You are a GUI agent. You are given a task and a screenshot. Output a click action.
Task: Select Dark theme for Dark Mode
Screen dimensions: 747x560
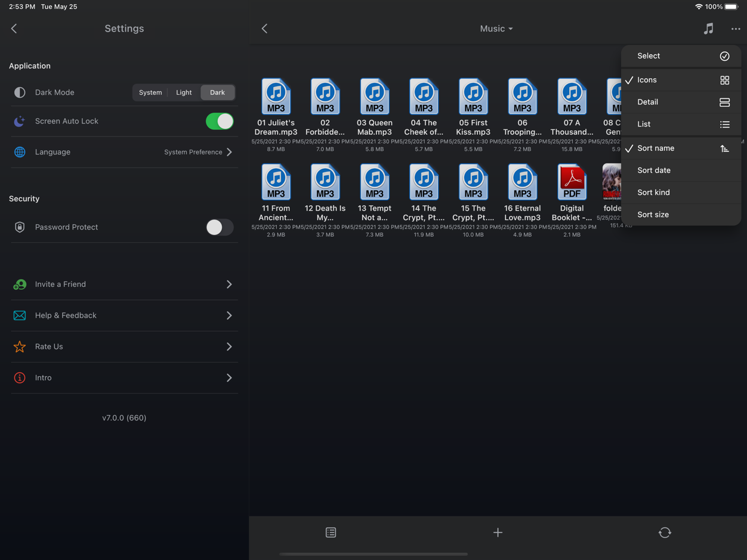click(x=217, y=92)
